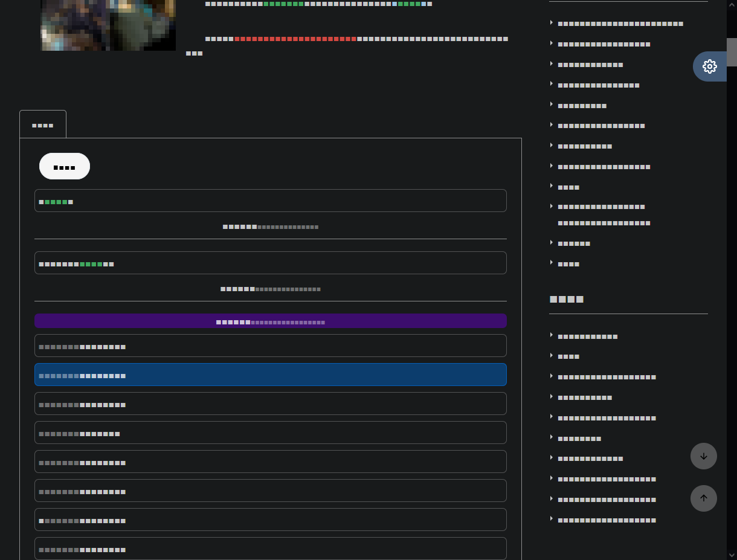Click the vertical scrollbar thumb
737x560 pixels.
[x=732, y=52]
